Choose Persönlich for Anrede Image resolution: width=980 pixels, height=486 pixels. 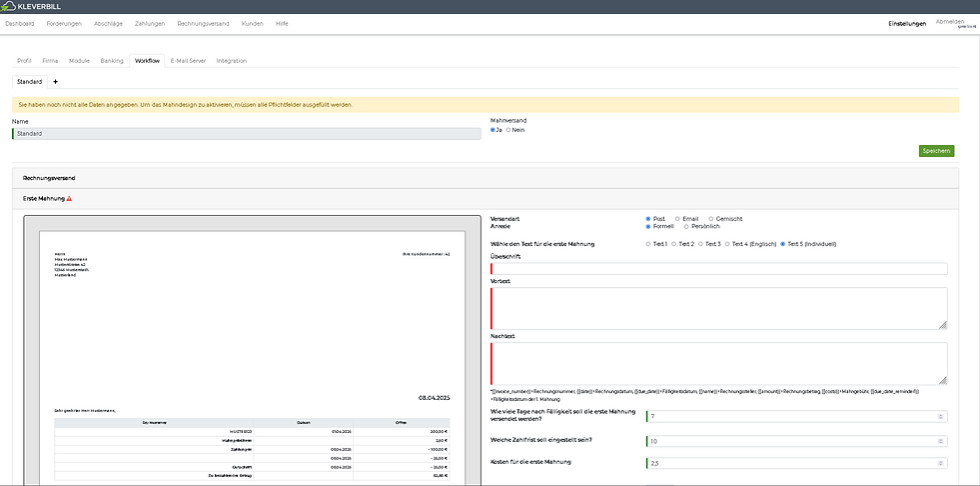coord(686,226)
